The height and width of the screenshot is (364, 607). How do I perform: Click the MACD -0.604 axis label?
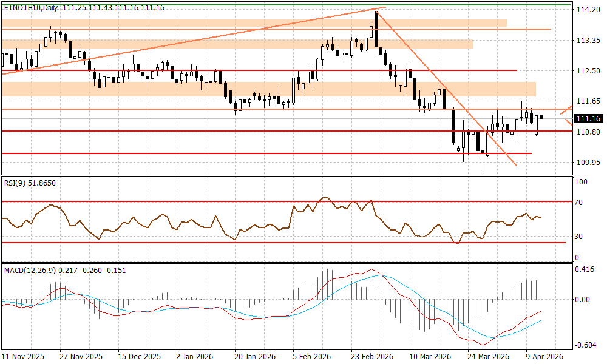(x=585, y=345)
